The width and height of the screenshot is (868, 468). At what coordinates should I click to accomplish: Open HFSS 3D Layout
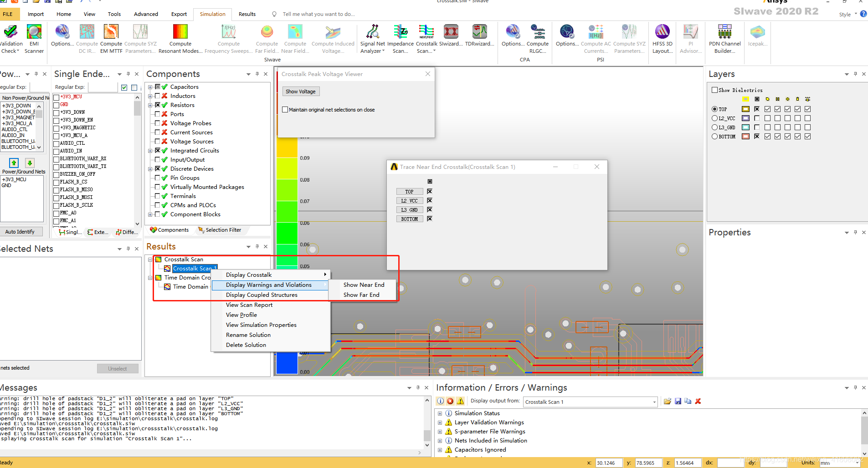662,39
